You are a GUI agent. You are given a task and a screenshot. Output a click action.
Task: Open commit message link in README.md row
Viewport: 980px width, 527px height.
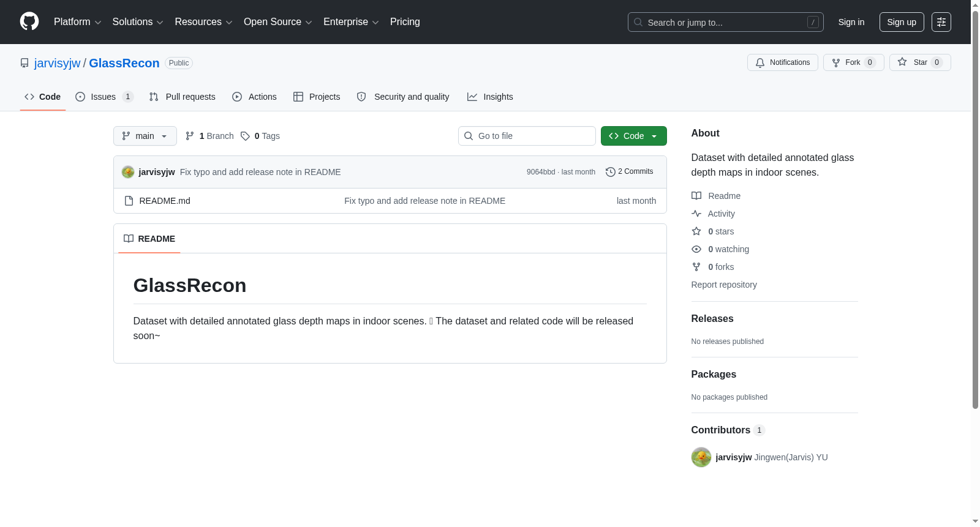pos(424,201)
